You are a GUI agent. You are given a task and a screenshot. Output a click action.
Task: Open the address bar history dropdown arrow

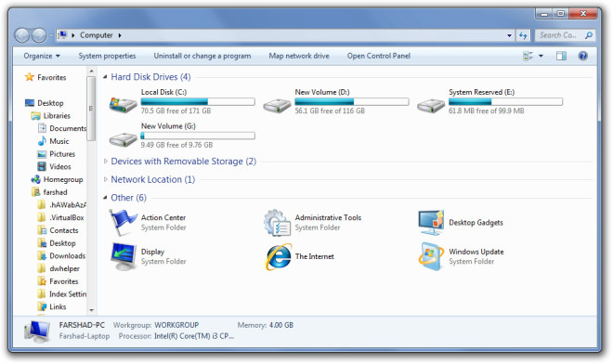(509, 35)
